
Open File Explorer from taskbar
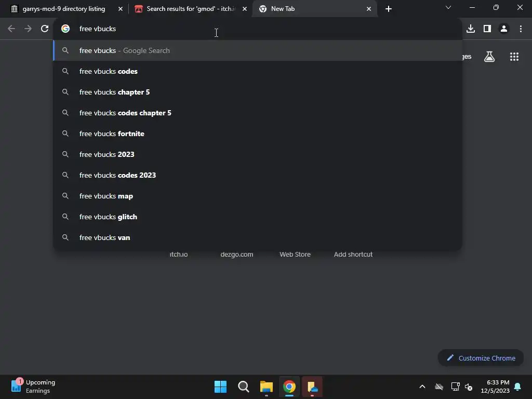point(267,387)
